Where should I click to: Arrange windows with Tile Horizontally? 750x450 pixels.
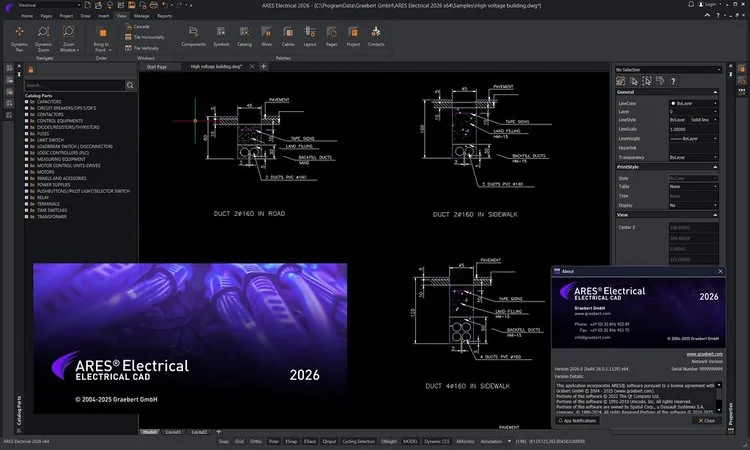(144, 37)
